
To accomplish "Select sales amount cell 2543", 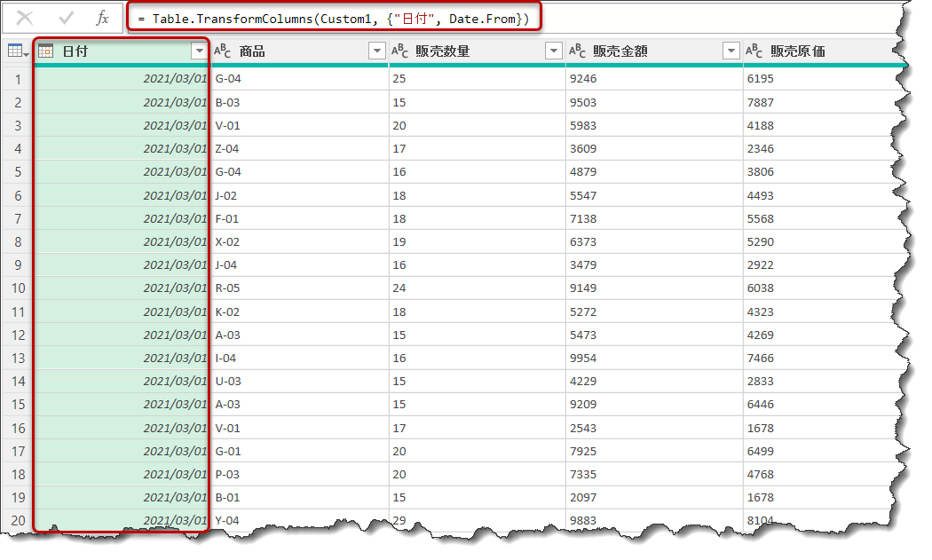I will [x=654, y=429].
